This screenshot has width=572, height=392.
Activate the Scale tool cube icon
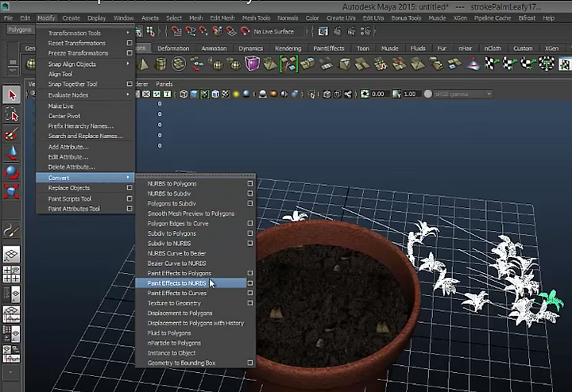(12, 191)
